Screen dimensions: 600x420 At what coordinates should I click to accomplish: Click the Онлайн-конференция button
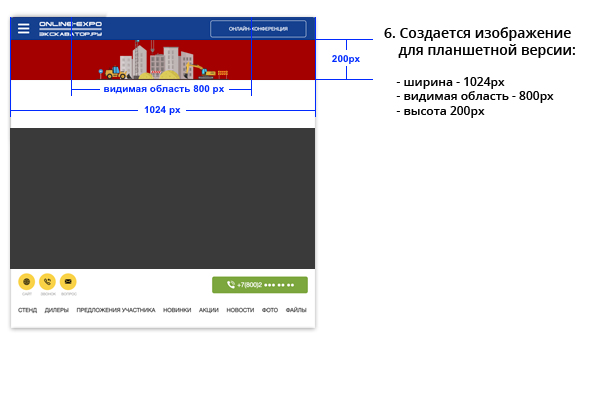(258, 29)
